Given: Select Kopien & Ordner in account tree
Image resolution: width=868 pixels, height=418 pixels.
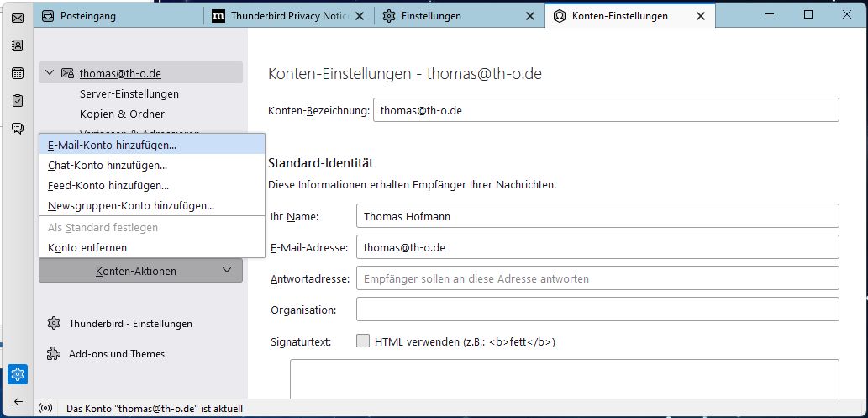Looking at the screenshot, I should coord(122,114).
